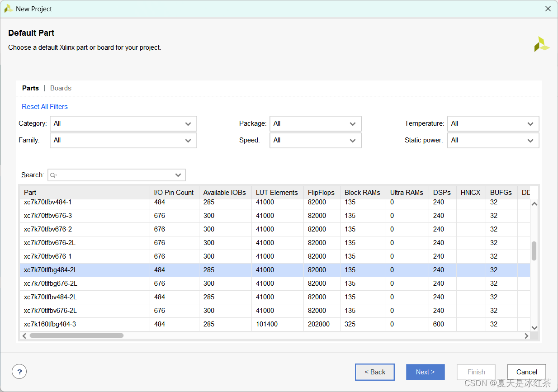Click Block RAMs value 325
Screen dimensions: 558x392
[350, 324]
